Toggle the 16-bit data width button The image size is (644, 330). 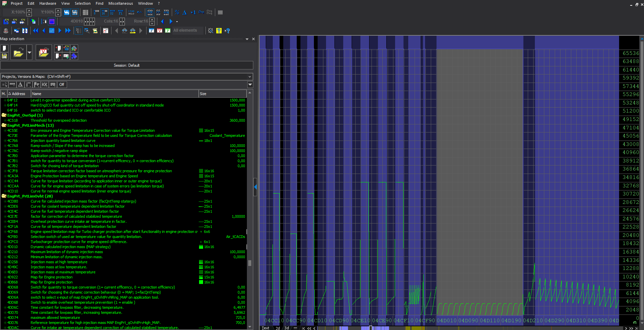click(104, 12)
